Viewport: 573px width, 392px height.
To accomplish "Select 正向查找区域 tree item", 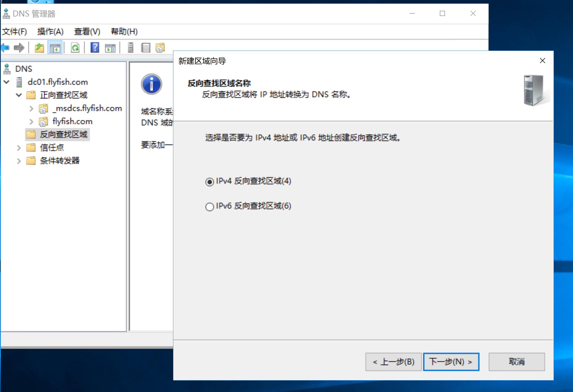I will tap(64, 95).
